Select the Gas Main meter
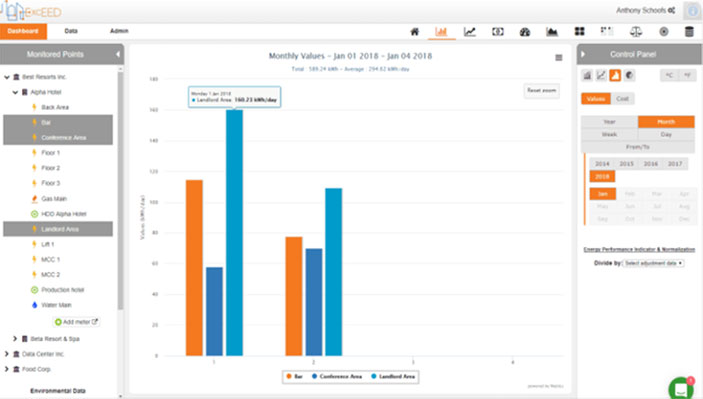Screen dimensions: 703x399 54,199
